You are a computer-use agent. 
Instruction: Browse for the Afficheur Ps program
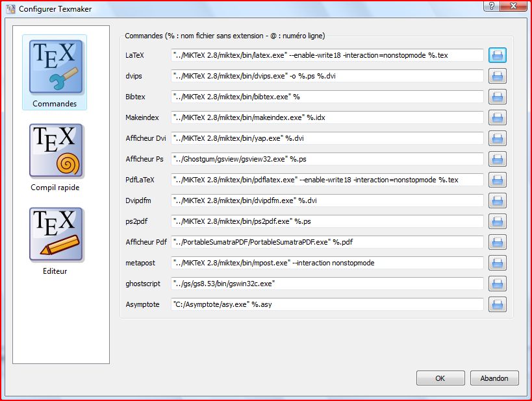[x=498, y=159]
